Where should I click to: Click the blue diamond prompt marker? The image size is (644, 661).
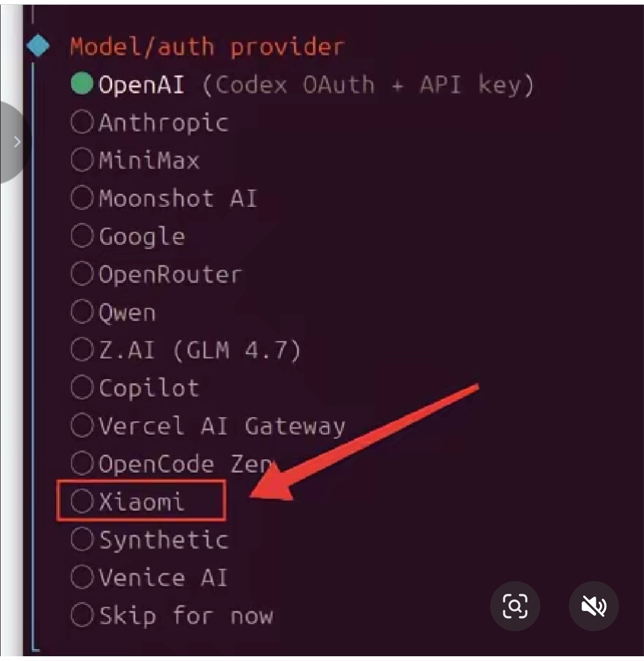39,46
